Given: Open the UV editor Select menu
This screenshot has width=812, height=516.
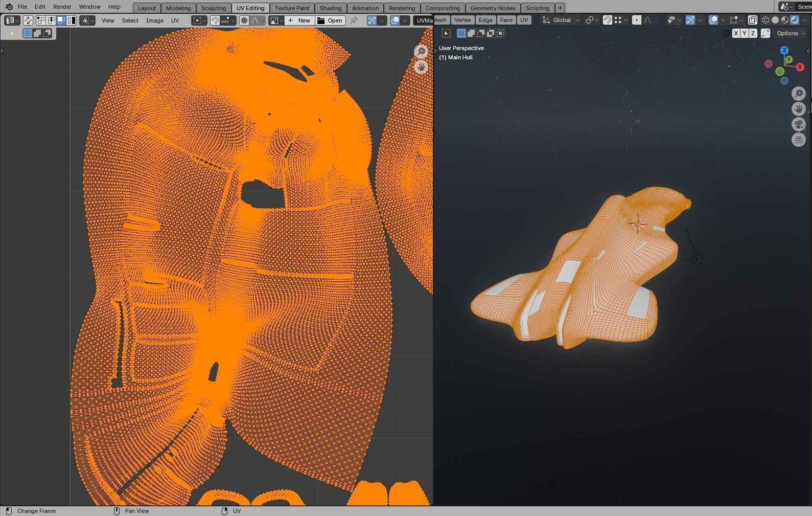Looking at the screenshot, I should (130, 20).
